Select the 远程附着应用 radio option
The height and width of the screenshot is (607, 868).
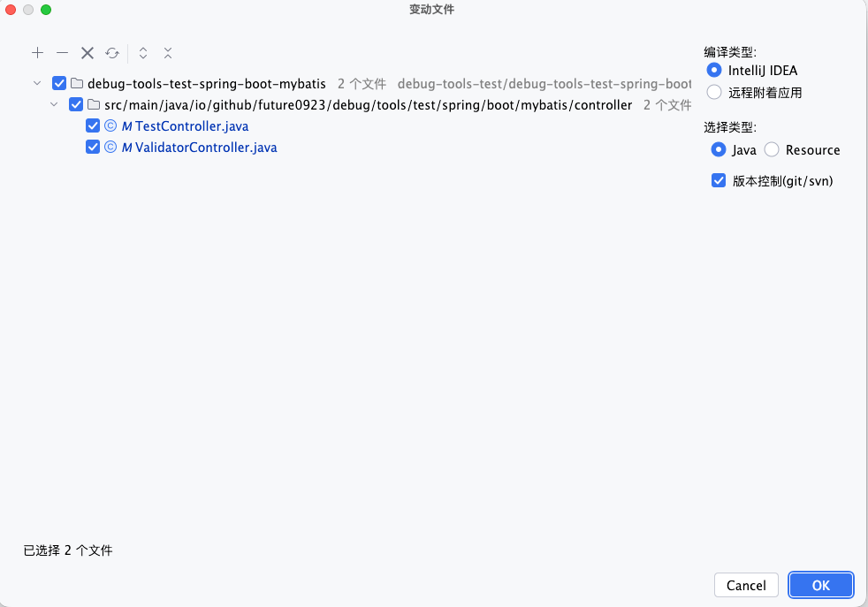714,92
